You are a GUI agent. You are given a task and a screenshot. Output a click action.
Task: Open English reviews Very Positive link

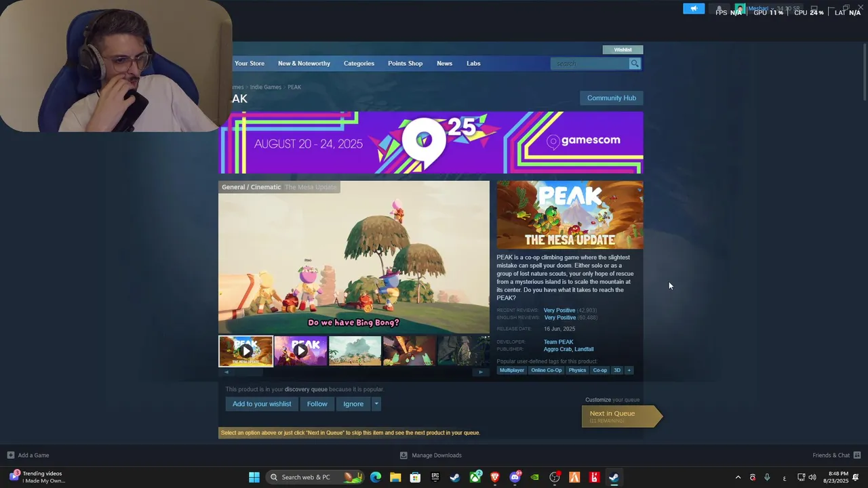(x=559, y=318)
